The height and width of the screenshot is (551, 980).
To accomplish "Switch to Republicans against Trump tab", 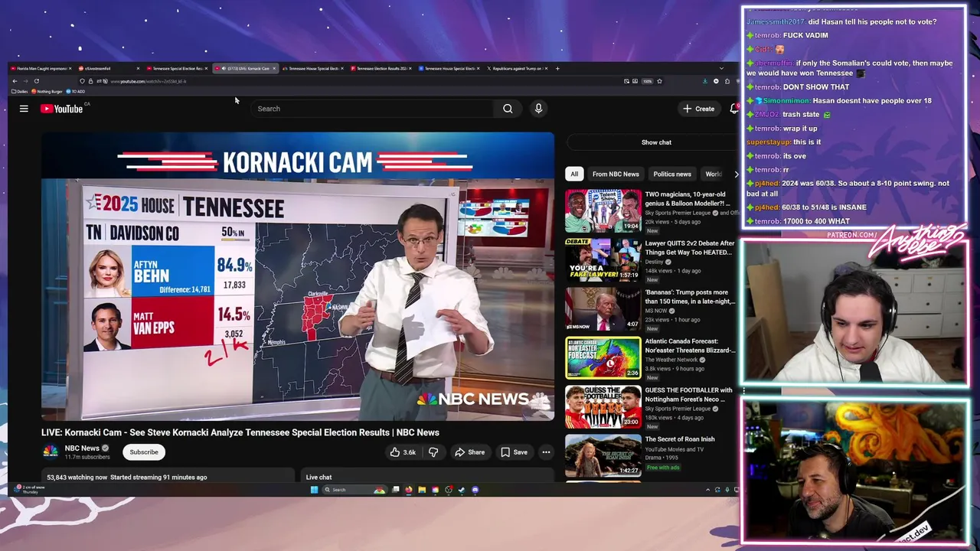I will (x=516, y=68).
